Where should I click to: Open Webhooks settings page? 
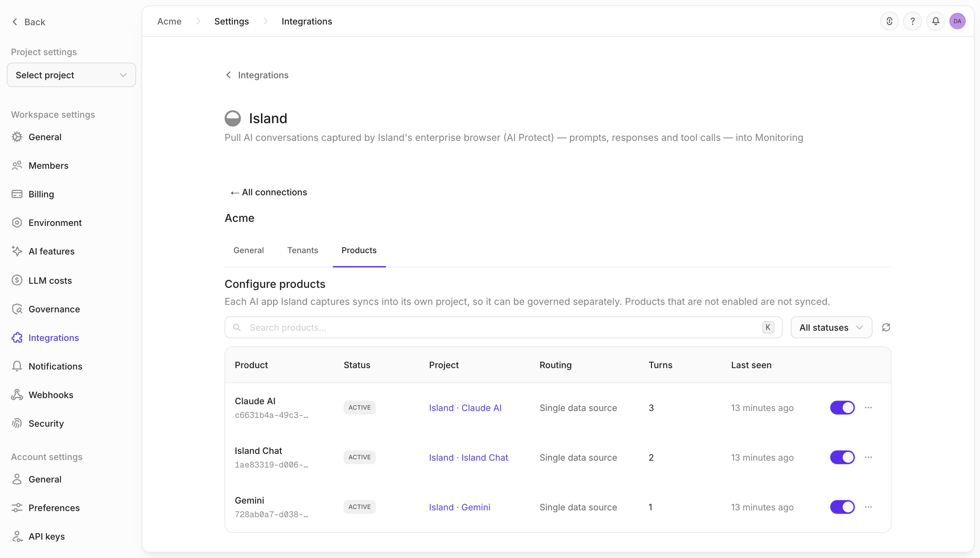pyautogui.click(x=51, y=395)
